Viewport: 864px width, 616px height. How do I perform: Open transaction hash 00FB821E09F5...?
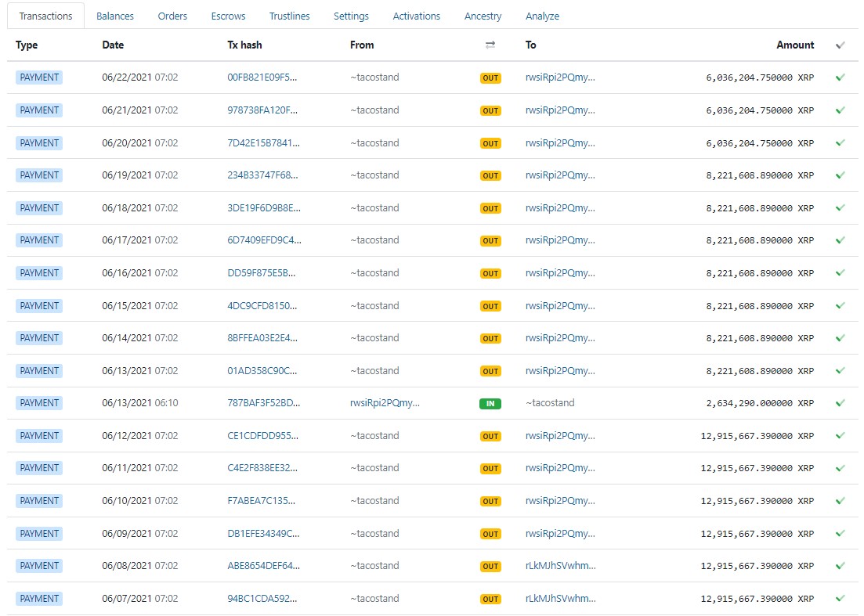(x=262, y=77)
